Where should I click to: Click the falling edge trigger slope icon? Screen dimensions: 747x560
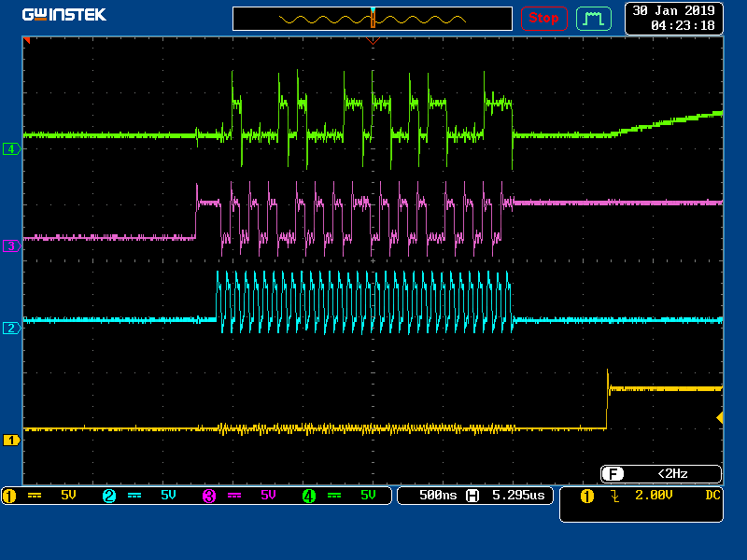(x=615, y=497)
